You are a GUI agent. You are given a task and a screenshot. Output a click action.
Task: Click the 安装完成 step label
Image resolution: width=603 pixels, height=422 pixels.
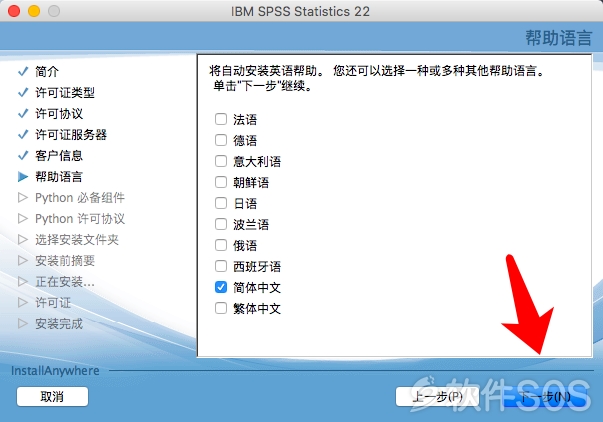[59, 324]
